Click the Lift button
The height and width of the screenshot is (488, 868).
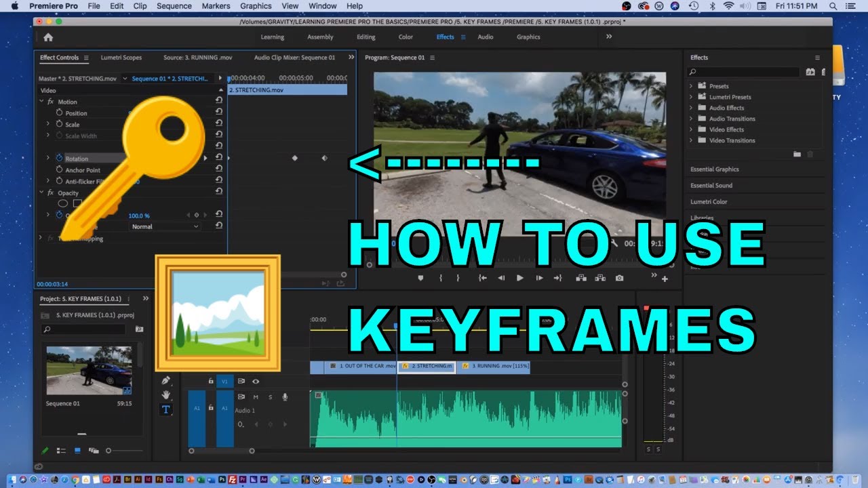coord(581,278)
